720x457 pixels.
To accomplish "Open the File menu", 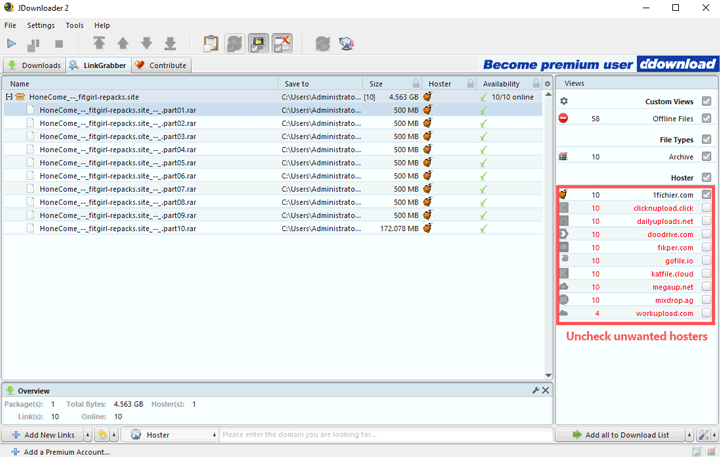I will (x=10, y=25).
